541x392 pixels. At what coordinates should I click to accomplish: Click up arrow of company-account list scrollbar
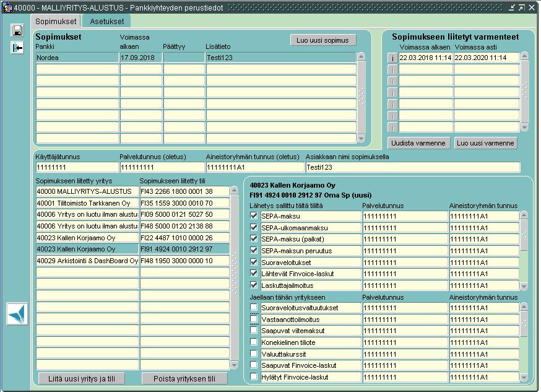(x=234, y=190)
